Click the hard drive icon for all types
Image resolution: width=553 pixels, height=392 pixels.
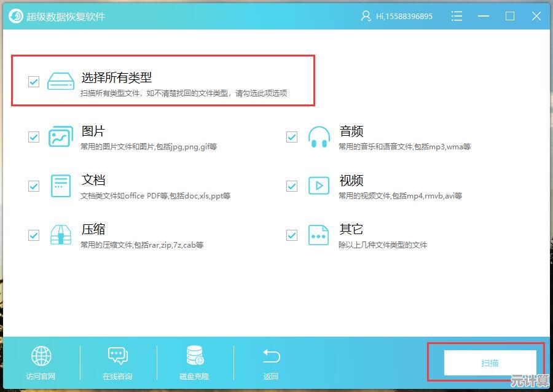pos(61,81)
